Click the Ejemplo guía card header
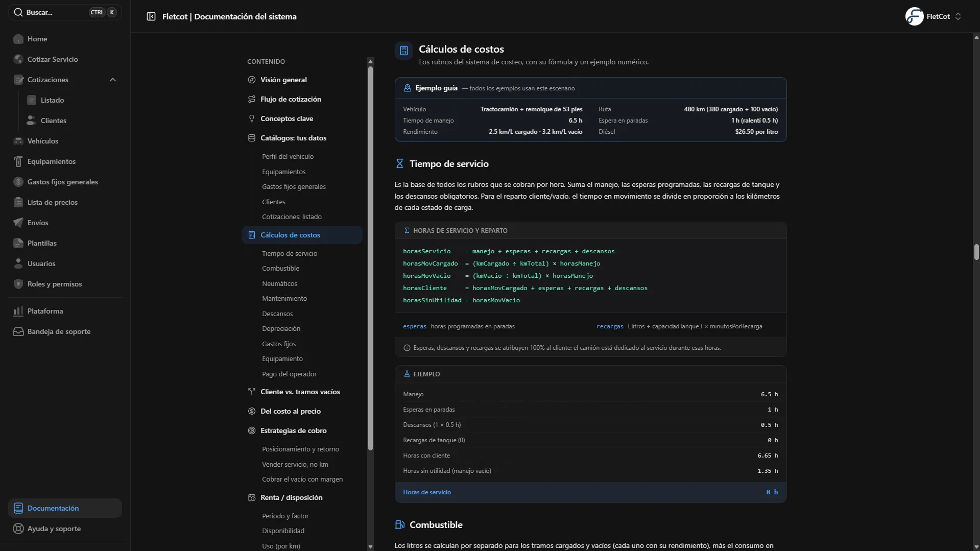The image size is (980, 551). click(x=590, y=88)
